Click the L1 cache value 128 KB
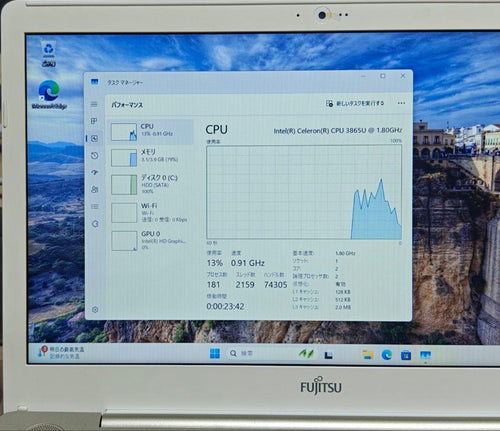 coord(343,292)
